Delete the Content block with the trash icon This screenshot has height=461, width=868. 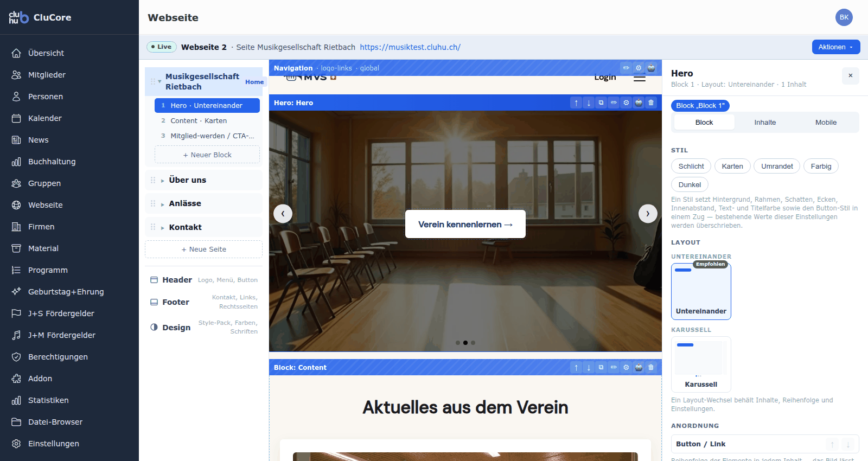(651, 367)
